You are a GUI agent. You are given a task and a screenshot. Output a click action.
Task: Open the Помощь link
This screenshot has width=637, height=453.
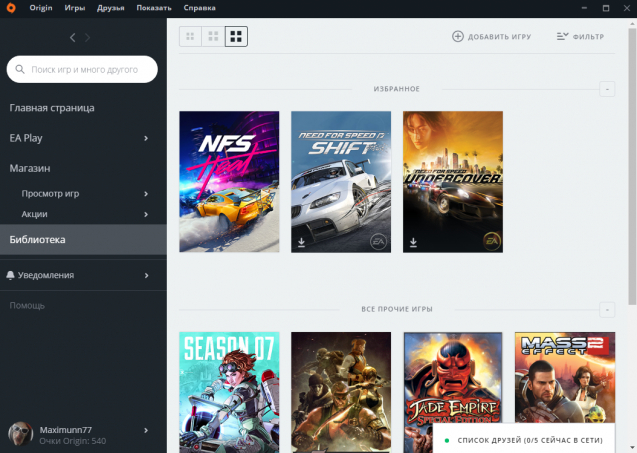click(27, 306)
